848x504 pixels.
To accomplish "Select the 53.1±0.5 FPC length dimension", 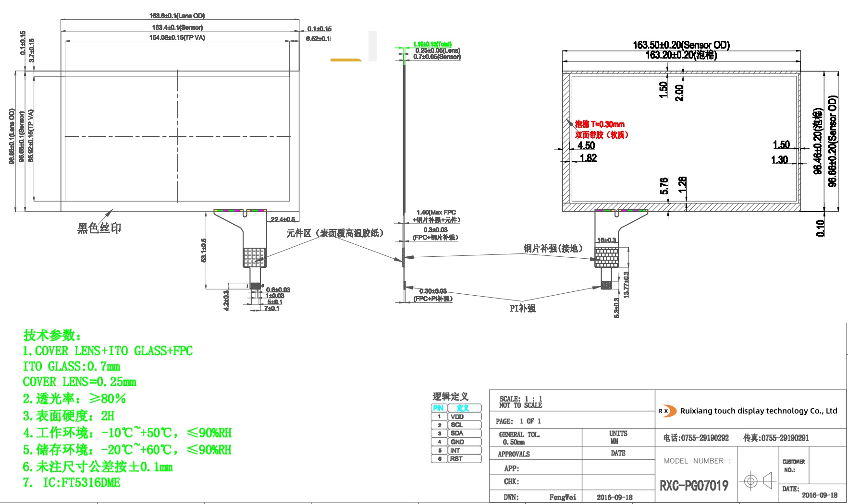I will click(x=203, y=251).
